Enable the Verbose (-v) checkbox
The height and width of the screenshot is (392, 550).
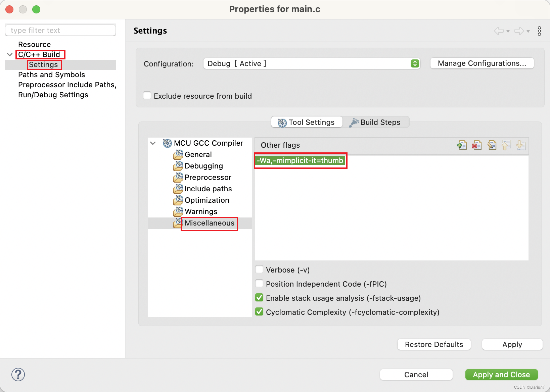click(x=259, y=269)
